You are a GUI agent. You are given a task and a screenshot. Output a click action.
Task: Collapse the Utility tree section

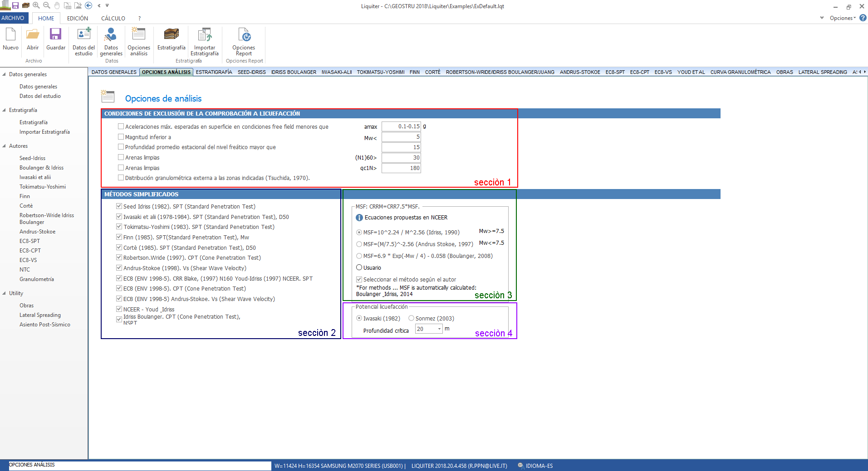tap(4, 293)
